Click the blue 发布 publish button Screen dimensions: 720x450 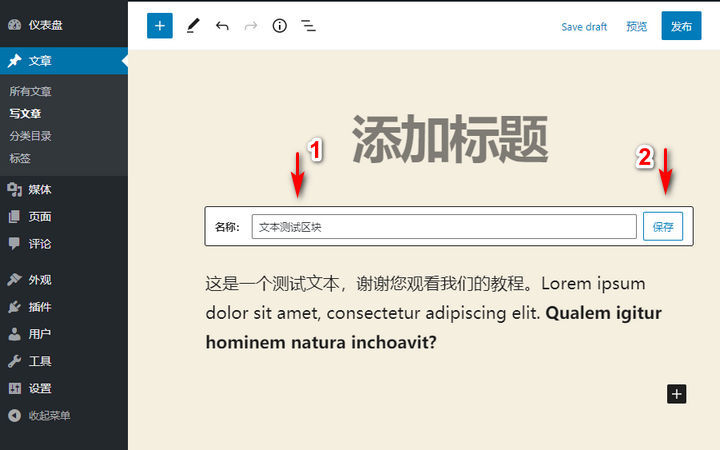coord(681,26)
